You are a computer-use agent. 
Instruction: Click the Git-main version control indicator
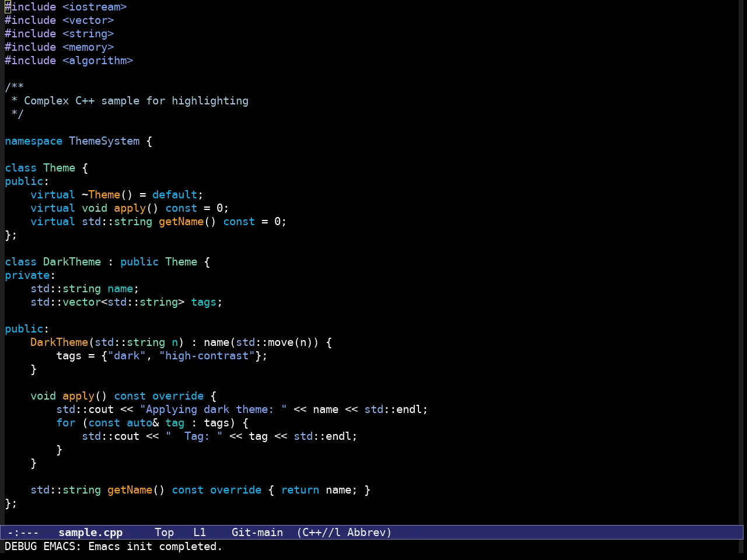pyautogui.click(x=257, y=533)
